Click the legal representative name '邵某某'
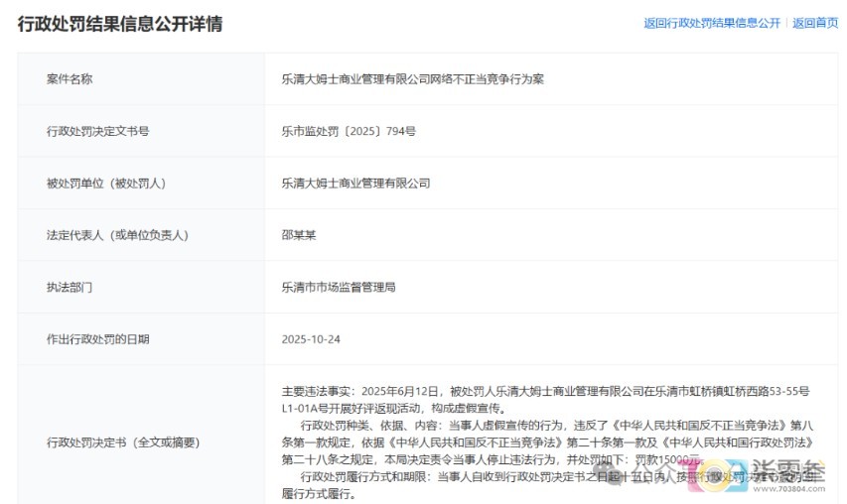Screen dimensions: 847x504 coord(299,235)
